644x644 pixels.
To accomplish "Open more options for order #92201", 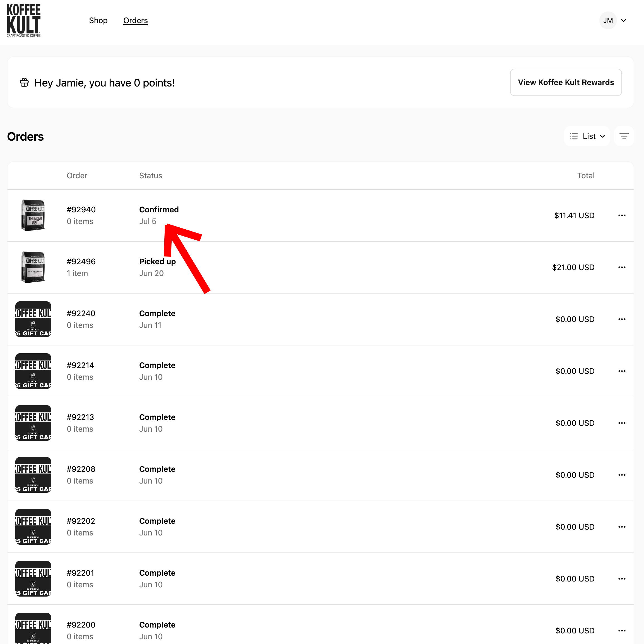I will click(x=621, y=579).
